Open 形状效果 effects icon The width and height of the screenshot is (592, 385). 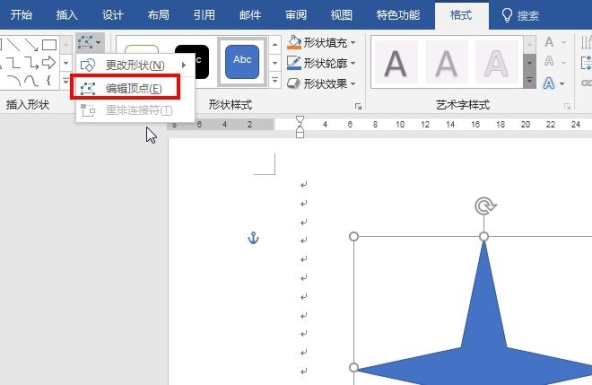[x=293, y=83]
